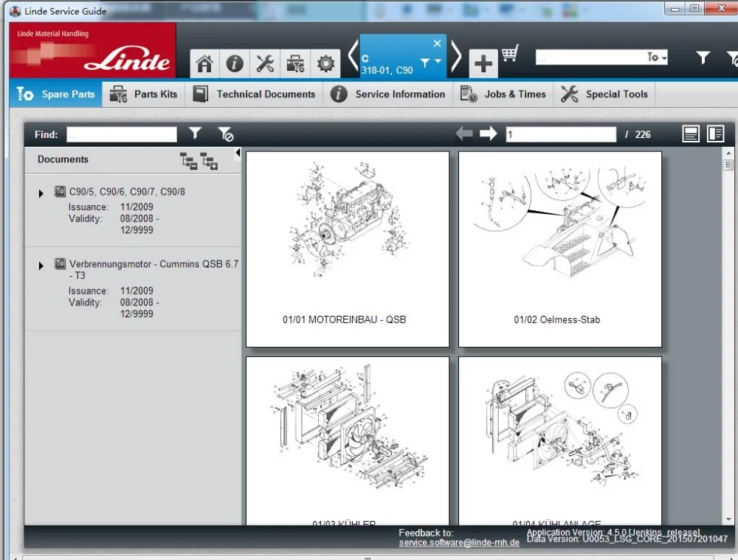
Task: Click scrollbar down arrow in thumbnail view
Action: click(728, 519)
